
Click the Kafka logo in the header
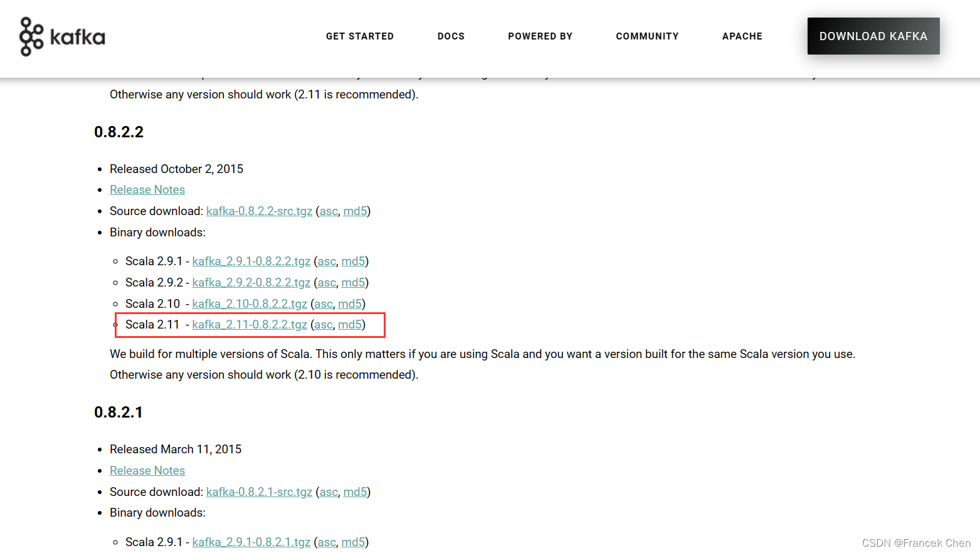pos(62,36)
